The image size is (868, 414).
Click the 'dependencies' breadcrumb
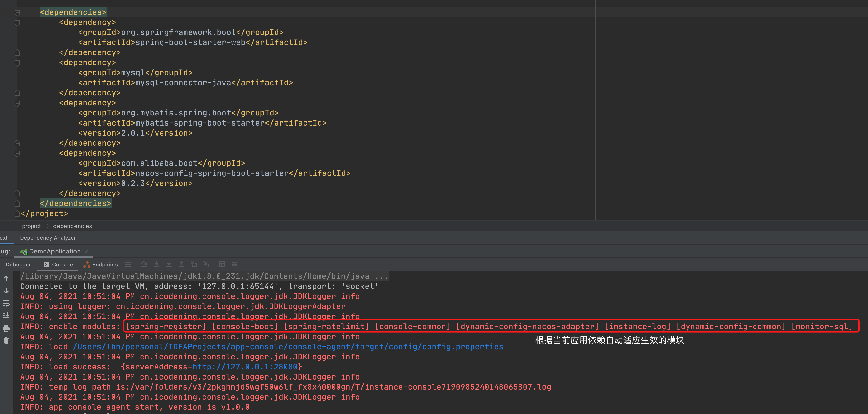click(x=73, y=226)
